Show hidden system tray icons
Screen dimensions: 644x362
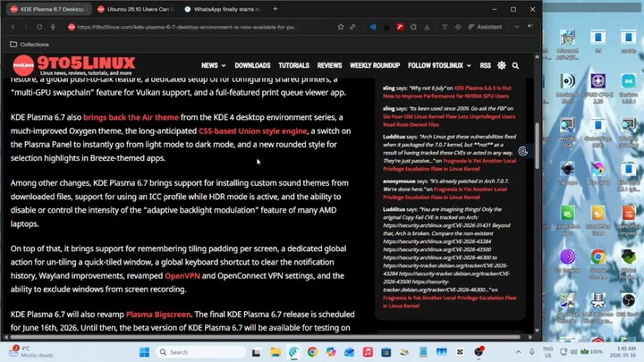518,352
